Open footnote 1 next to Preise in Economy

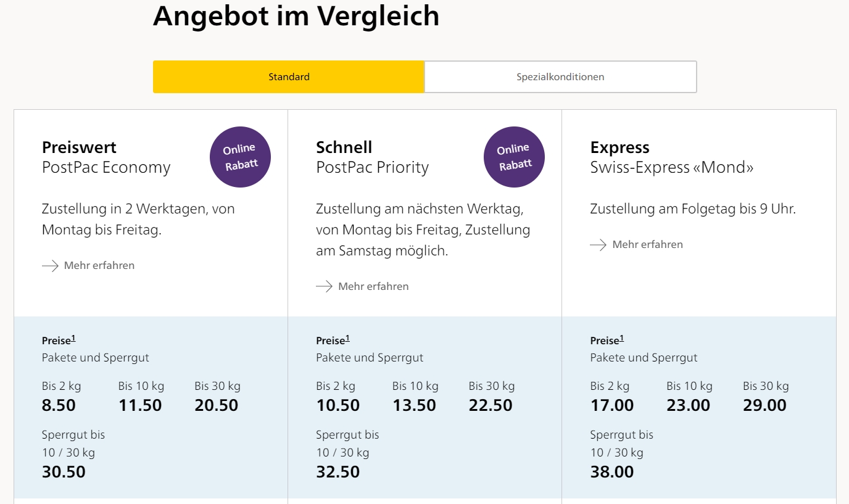pos(73,339)
